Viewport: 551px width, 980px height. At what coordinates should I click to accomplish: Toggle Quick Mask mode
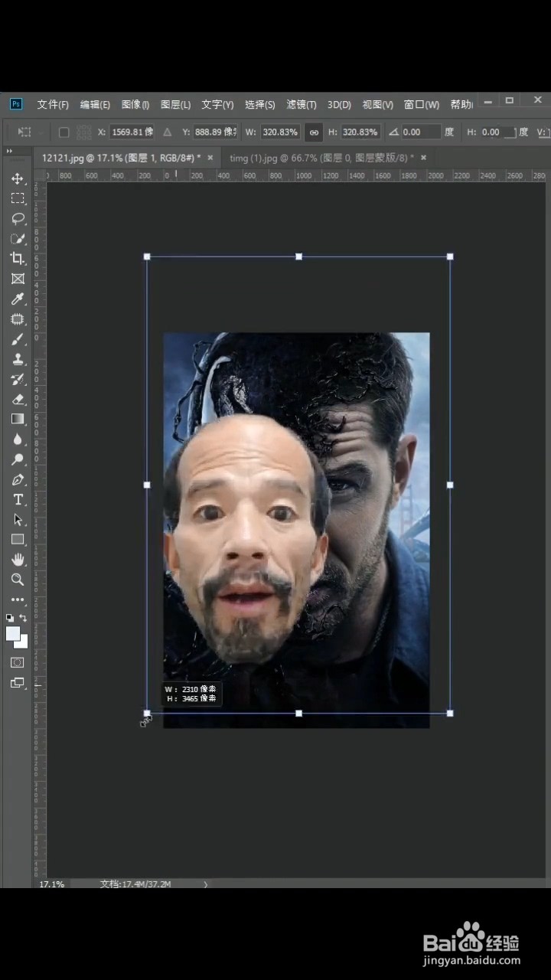click(18, 662)
